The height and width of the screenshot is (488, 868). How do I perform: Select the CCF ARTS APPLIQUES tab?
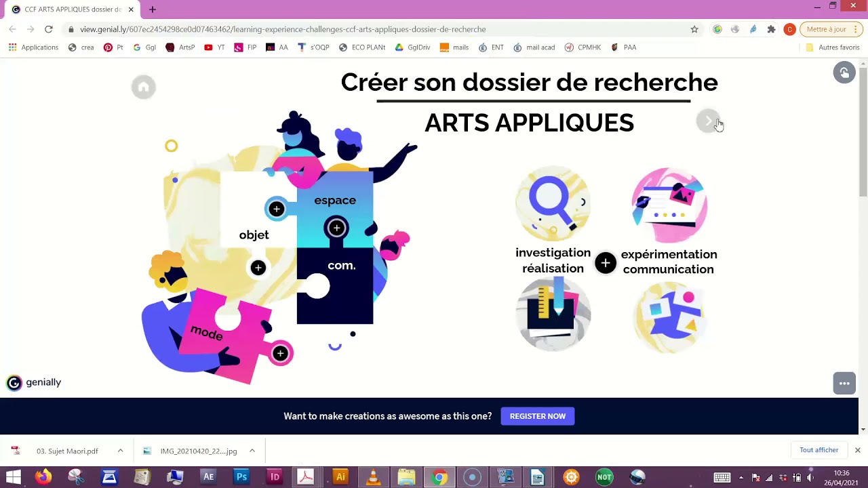(x=73, y=9)
